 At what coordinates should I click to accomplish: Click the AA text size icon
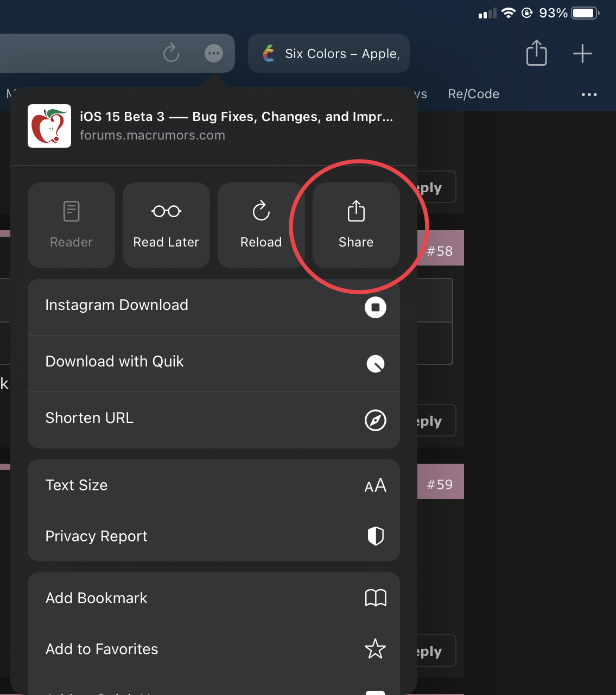(x=376, y=485)
